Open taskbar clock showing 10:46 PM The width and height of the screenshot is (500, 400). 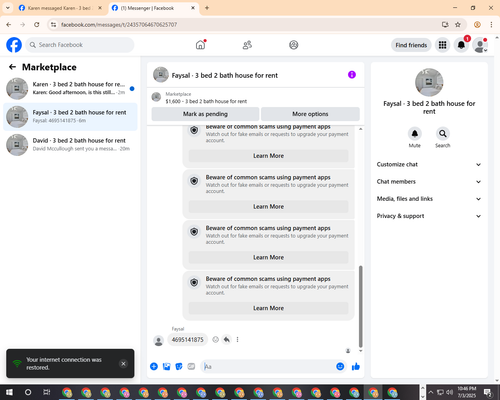(467, 392)
